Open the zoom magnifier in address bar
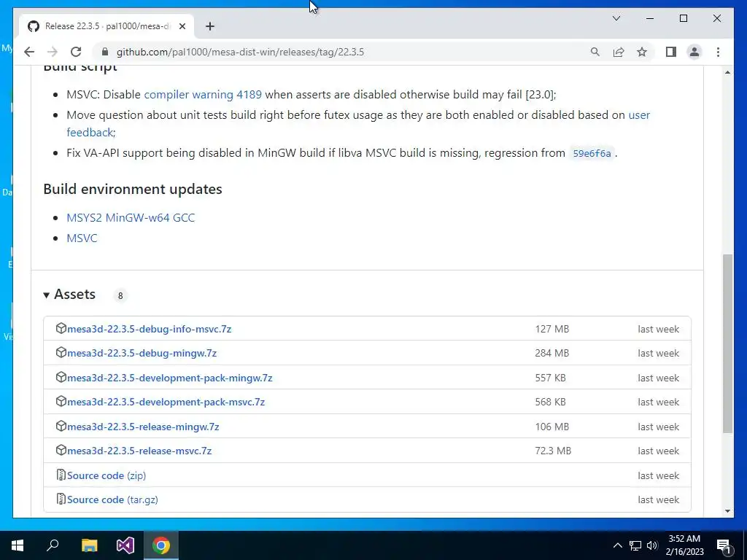This screenshot has height=560, width=747. [595, 52]
